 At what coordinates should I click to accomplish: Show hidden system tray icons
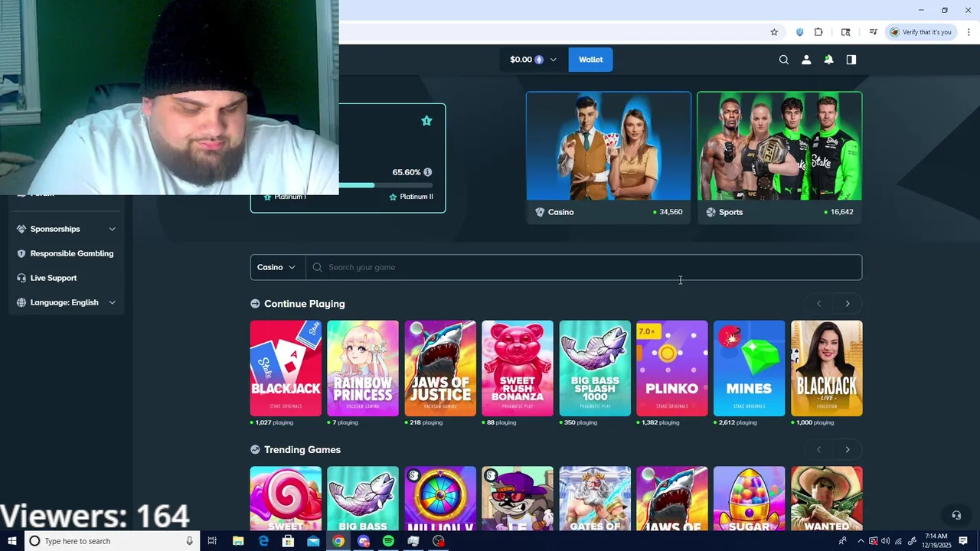point(861,541)
